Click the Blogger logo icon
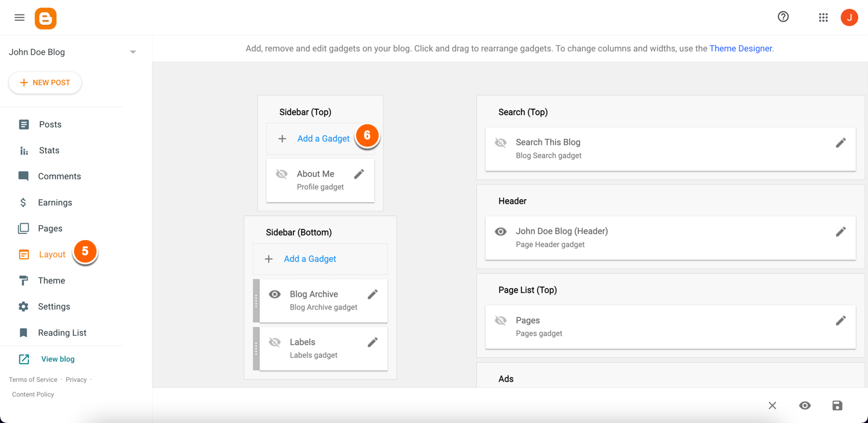The height and width of the screenshot is (423, 868). click(x=46, y=19)
